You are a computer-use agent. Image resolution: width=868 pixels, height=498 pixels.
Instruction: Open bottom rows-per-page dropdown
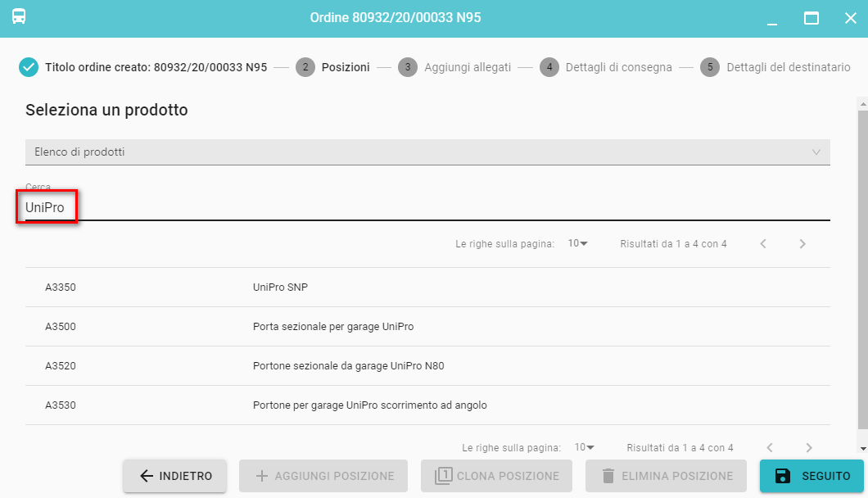pos(585,448)
